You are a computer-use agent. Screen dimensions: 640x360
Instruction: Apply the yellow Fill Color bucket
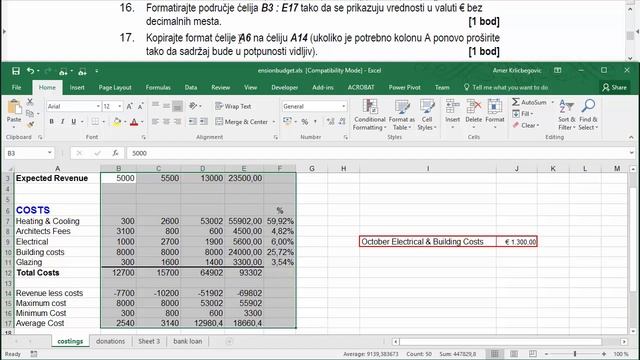coord(117,122)
